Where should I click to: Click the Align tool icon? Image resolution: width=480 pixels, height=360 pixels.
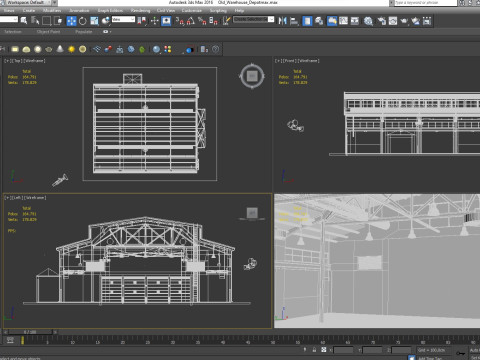click(x=294, y=21)
